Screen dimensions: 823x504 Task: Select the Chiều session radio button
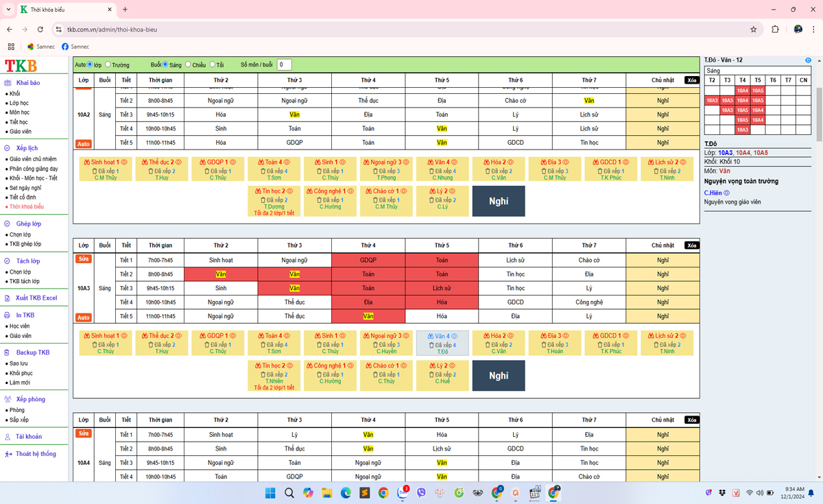click(188, 64)
